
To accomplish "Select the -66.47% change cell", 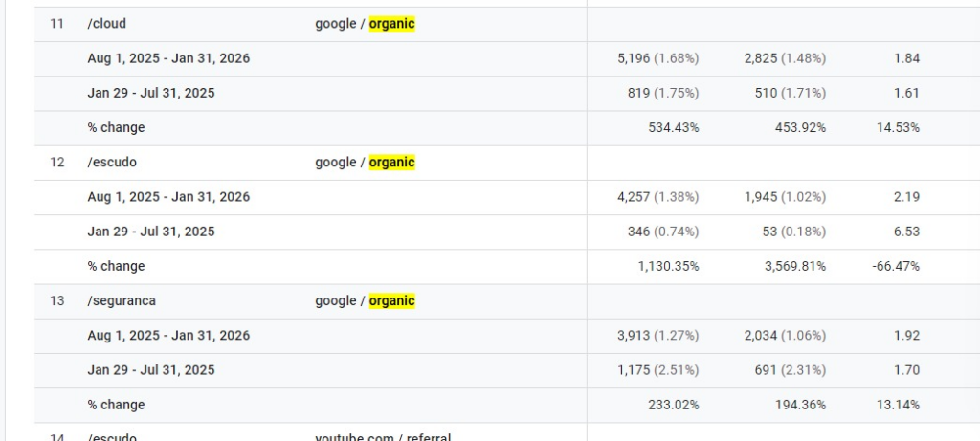I will (x=896, y=267).
